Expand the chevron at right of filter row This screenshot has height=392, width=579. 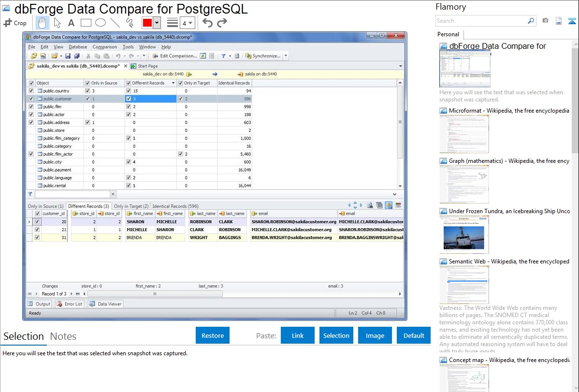pos(394,194)
